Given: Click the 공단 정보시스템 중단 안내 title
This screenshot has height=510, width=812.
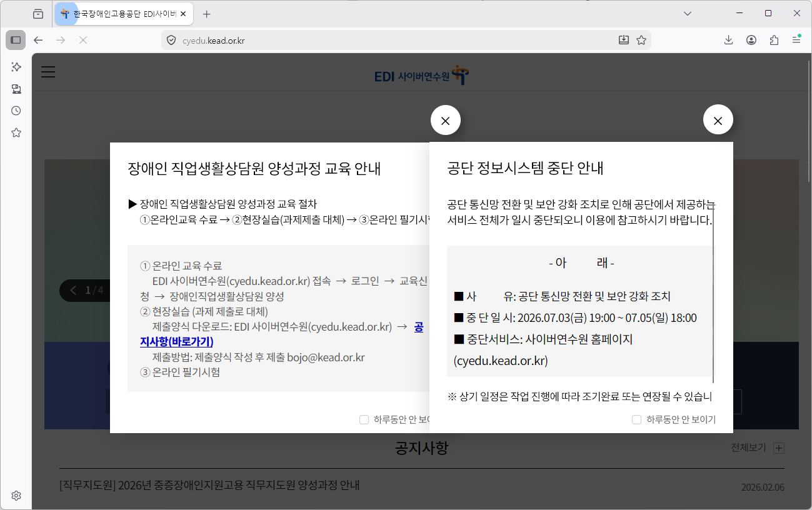Looking at the screenshot, I should pos(525,168).
